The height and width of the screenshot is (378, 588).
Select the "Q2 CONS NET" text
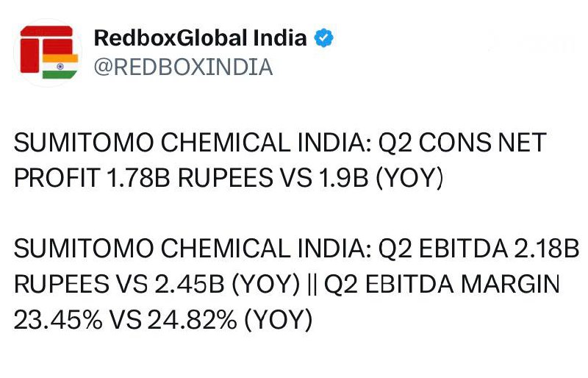[x=462, y=143]
